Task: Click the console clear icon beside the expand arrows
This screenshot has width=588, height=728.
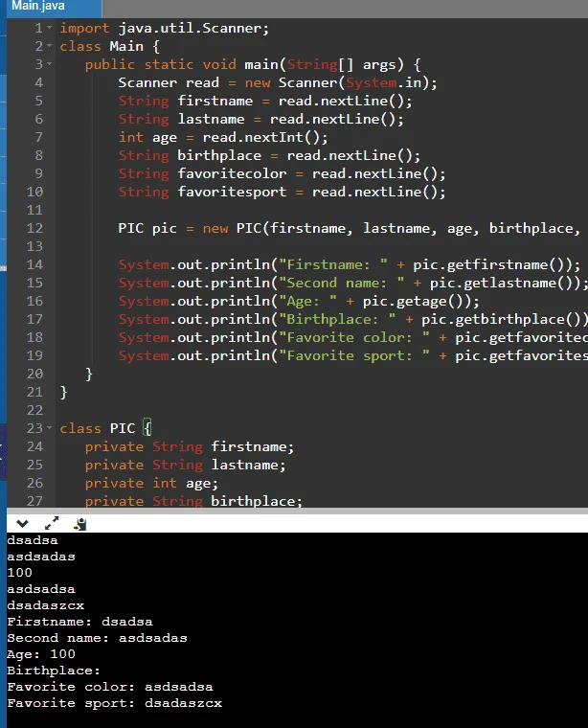Action: click(x=80, y=524)
